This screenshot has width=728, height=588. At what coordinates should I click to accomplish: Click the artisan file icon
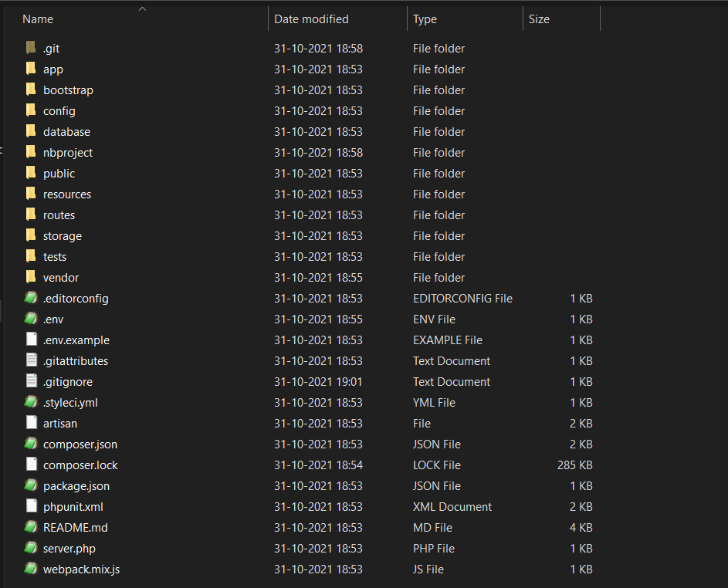pyautogui.click(x=32, y=423)
